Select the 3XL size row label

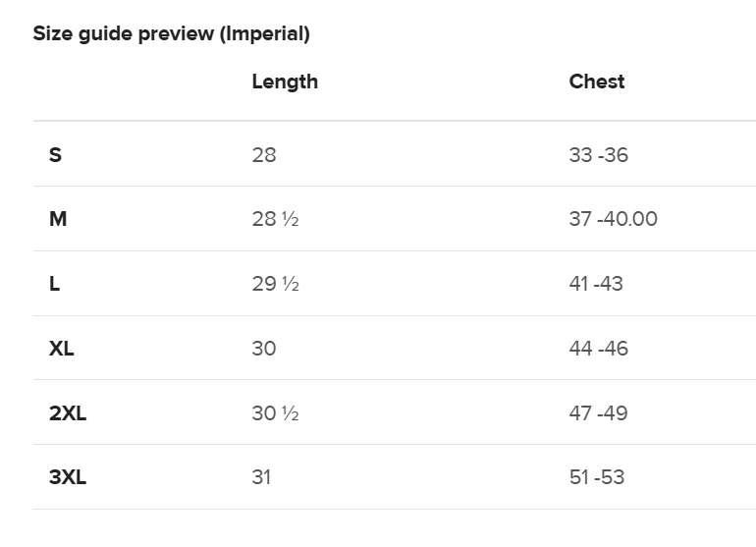(68, 478)
